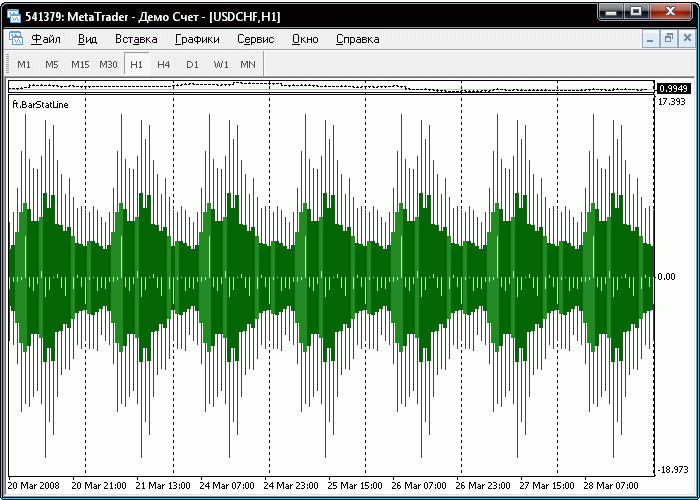Viewport: 700px width, 500px height.
Task: Click the 28 Mar 07:00 time label
Action: [x=611, y=485]
